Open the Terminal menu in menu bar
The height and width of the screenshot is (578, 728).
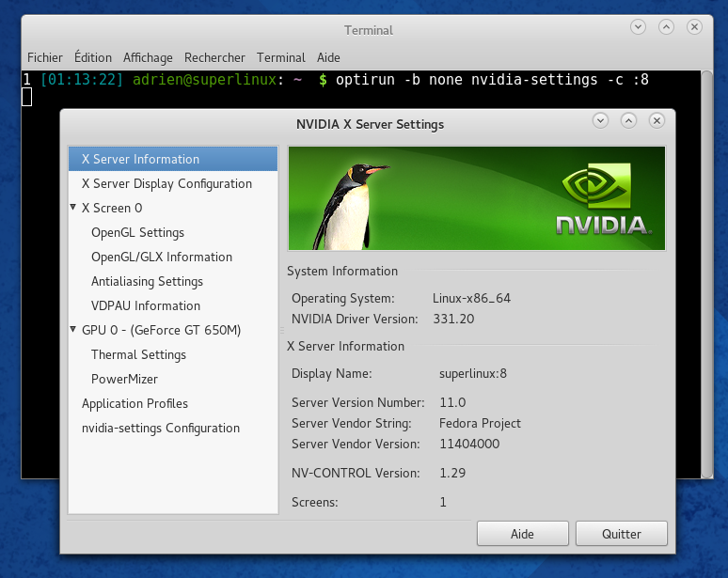coord(281,57)
